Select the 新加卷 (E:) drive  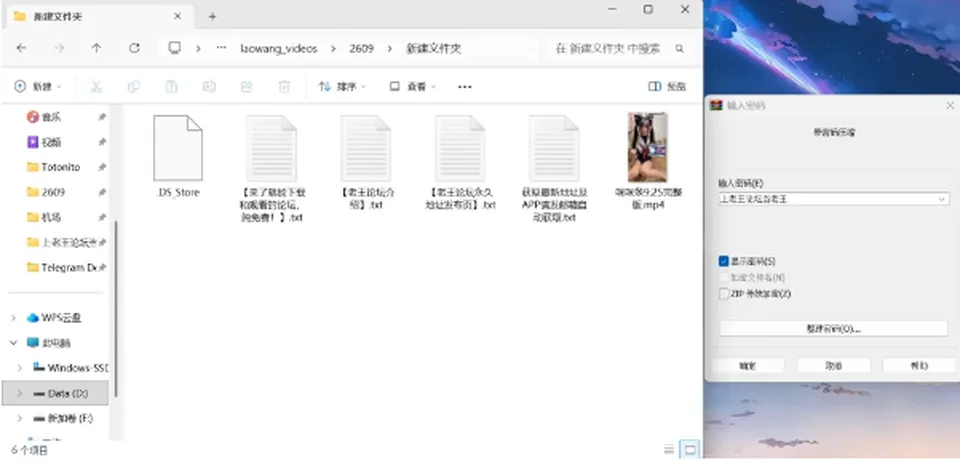(x=69, y=418)
